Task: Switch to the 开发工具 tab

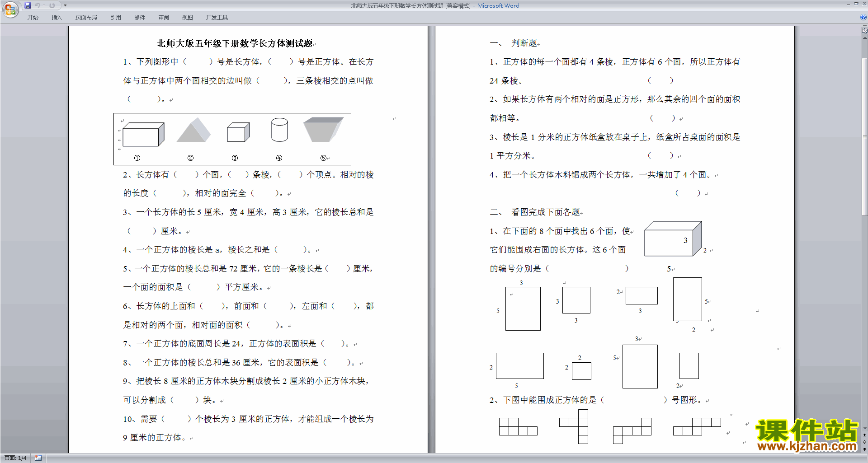Action: [217, 18]
